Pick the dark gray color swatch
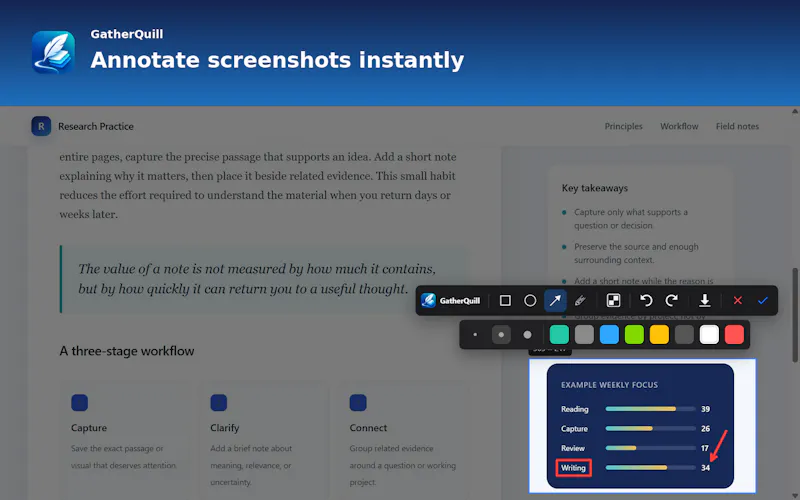This screenshot has width=800, height=500. (x=684, y=335)
